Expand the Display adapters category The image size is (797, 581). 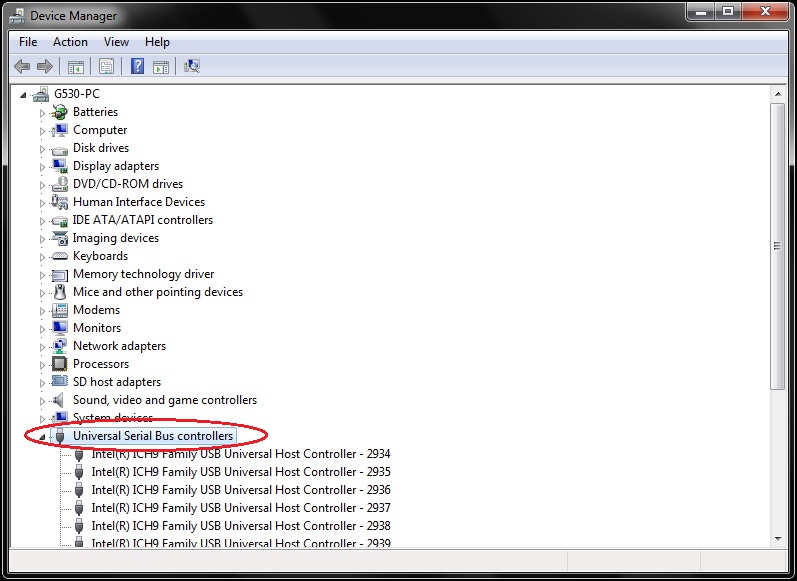[x=43, y=167]
